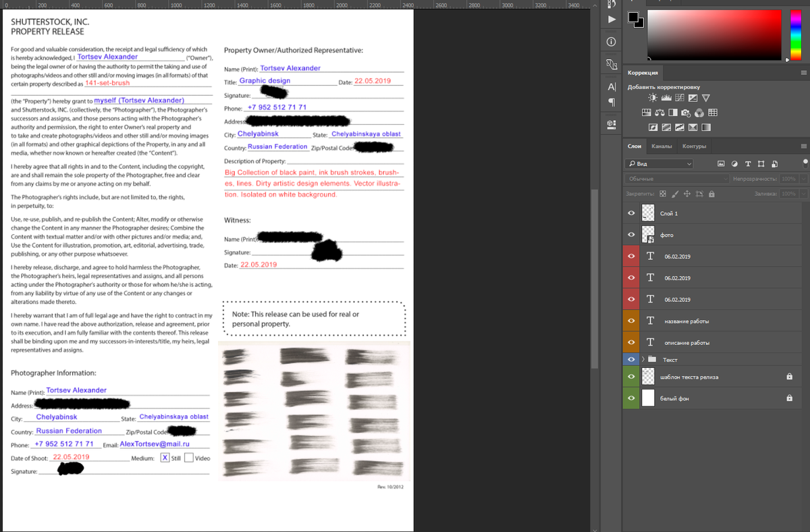Click the Still medium checkbox in the document
The height and width of the screenshot is (532, 810).
165,458
